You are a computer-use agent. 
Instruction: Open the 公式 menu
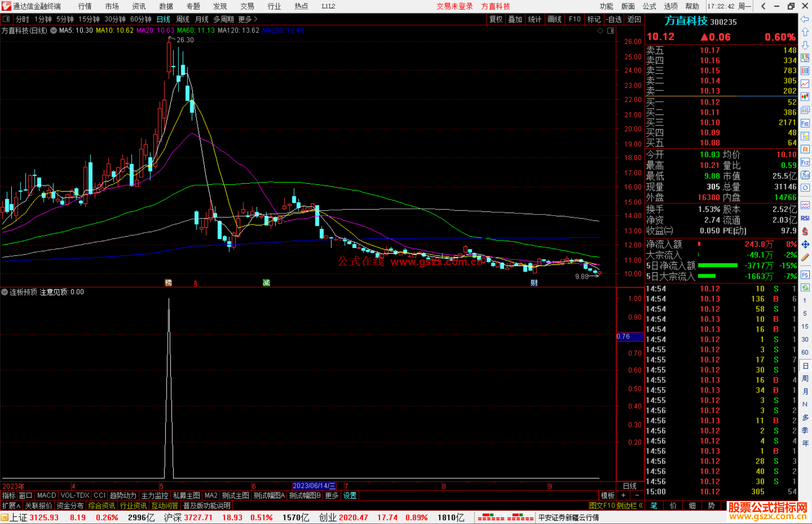pyautogui.click(x=649, y=6)
